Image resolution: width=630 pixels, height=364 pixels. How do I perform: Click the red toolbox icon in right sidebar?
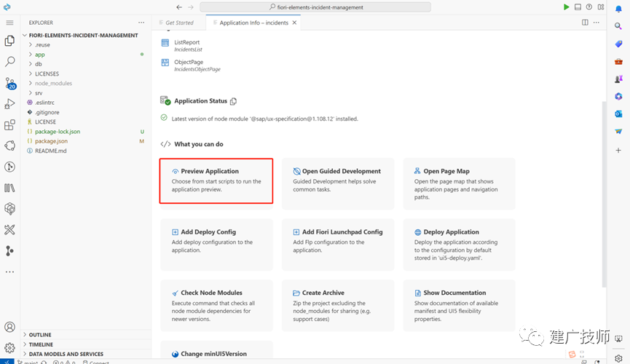coord(618,61)
